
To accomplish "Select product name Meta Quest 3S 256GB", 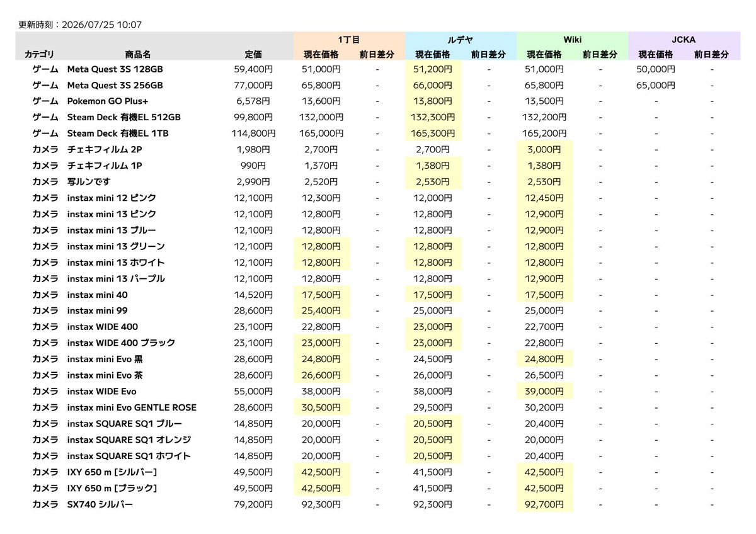I will pyautogui.click(x=115, y=85).
